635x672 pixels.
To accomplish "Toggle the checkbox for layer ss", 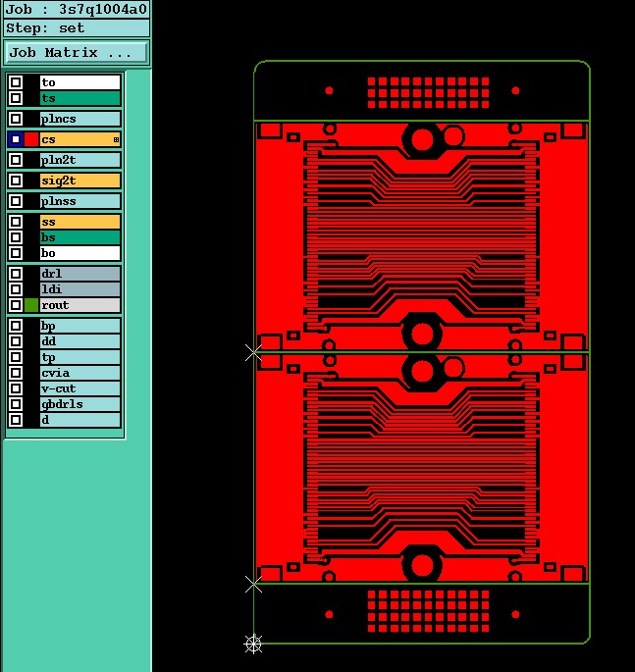I will pos(16,222).
